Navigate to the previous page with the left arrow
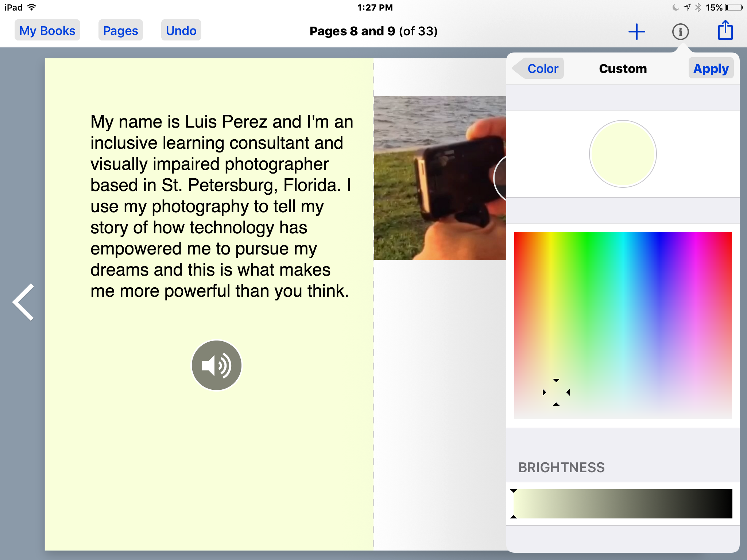 click(x=23, y=302)
